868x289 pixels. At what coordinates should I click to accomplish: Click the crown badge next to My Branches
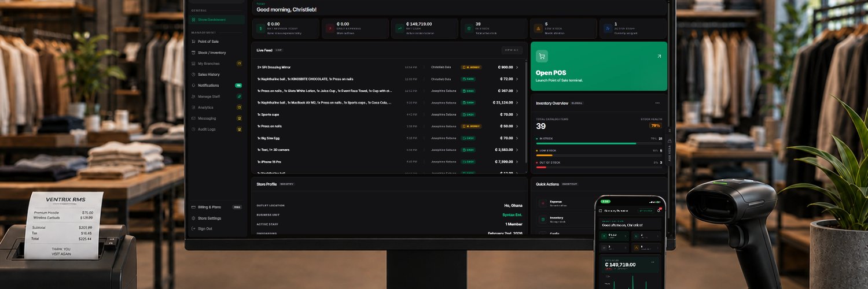pos(239,64)
